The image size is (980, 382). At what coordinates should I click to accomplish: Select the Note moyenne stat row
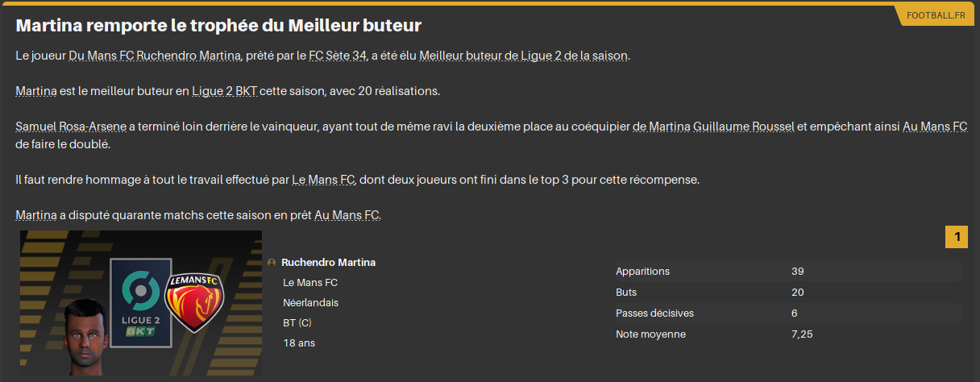(x=787, y=334)
